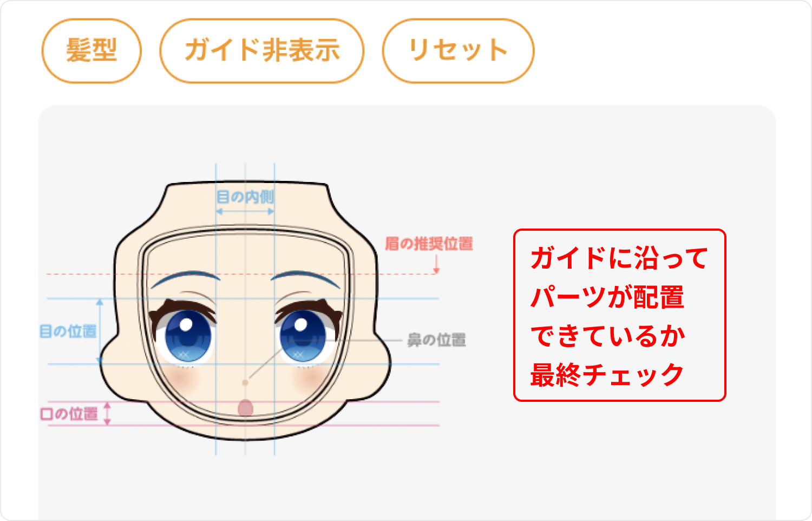
Task: Click the red down arrow under 眉の推奨位置
Action: point(436,263)
